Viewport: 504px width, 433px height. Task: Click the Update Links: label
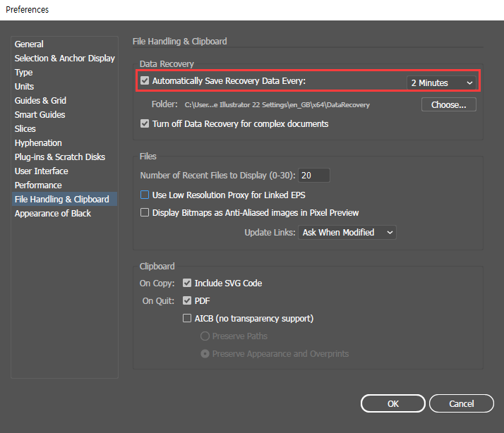coord(270,233)
